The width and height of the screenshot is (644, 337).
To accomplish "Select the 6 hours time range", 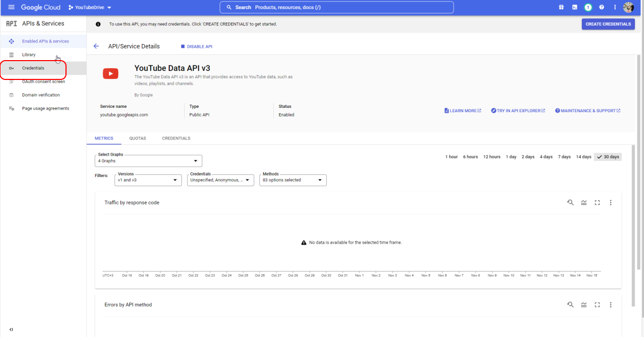I will (471, 157).
